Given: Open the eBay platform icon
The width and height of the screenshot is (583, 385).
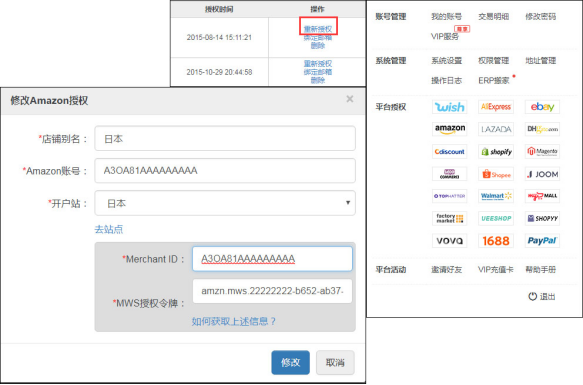Looking at the screenshot, I should coord(542,107).
